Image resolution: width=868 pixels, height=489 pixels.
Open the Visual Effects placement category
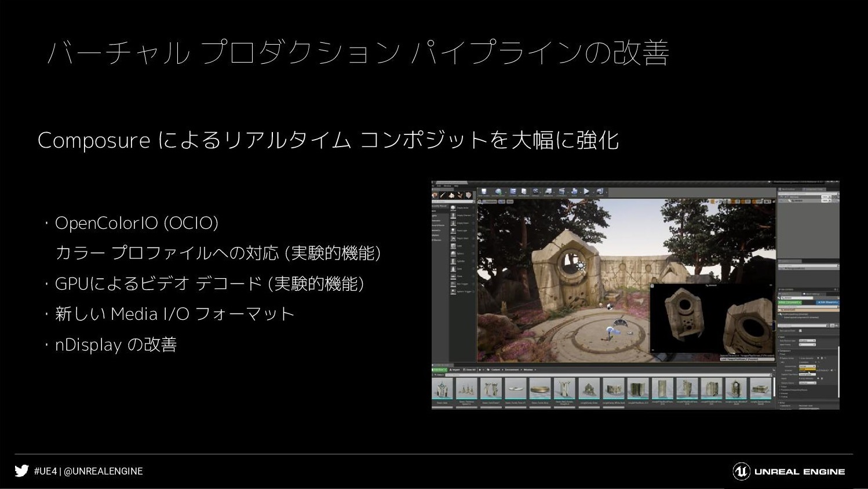coord(440,225)
